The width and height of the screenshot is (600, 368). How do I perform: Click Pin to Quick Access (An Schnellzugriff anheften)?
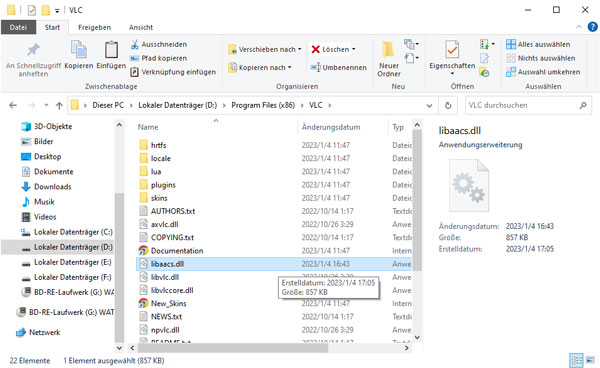pyautogui.click(x=33, y=60)
